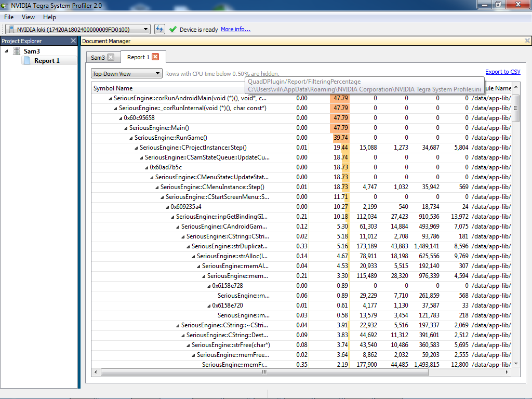Close the Document Manager panel

pos(527,41)
